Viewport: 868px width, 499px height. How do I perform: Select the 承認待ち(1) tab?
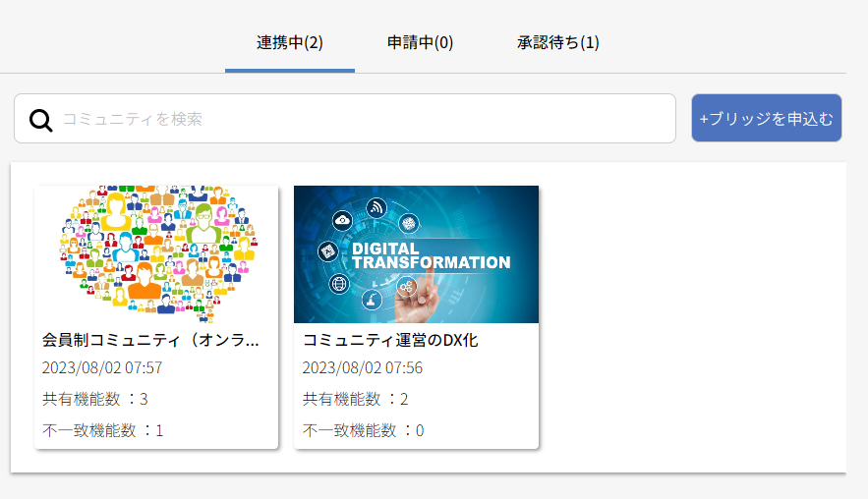pyautogui.click(x=558, y=42)
